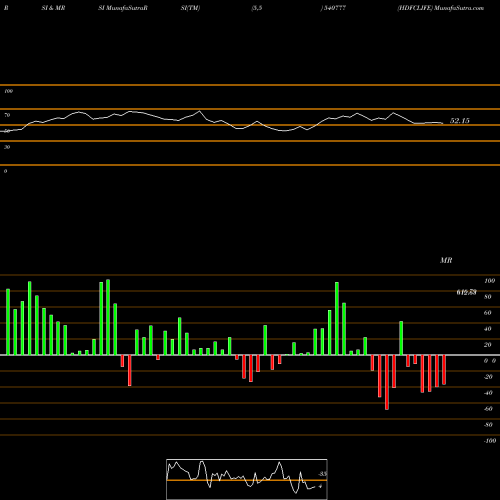This screenshot has height=500, width=500.
Task: Click the MR axis label 20
Action: [488, 345]
